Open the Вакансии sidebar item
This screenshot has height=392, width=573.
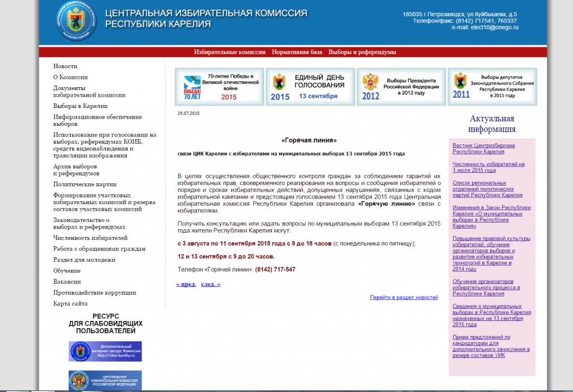click(67, 282)
